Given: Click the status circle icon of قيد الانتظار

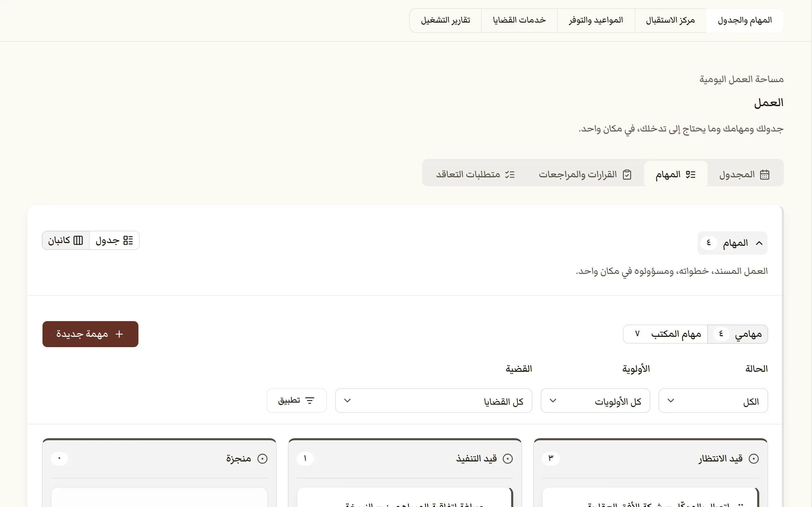Looking at the screenshot, I should click(x=754, y=459).
